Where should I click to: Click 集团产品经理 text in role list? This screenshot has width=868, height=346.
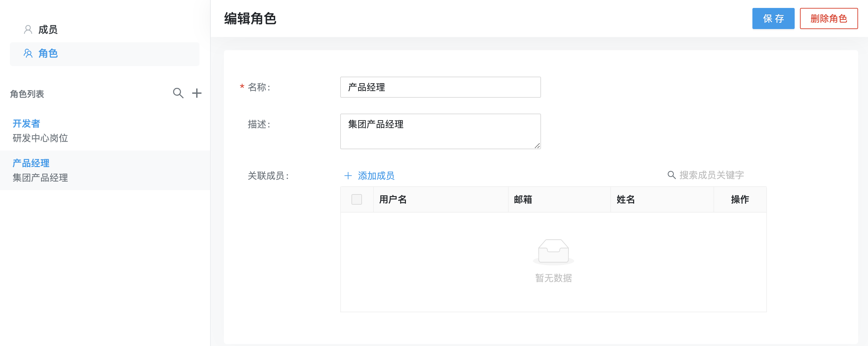[40, 178]
